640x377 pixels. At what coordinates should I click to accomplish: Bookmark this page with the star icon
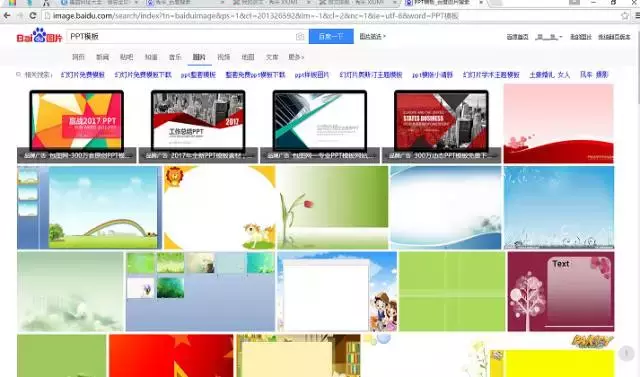624,16
